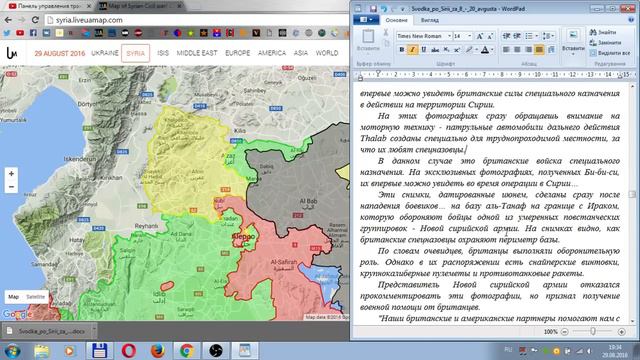Open paragraph settings dialog icon
Image resolution: width=640 pixels, height=360 pixels.
click(x=551, y=50)
